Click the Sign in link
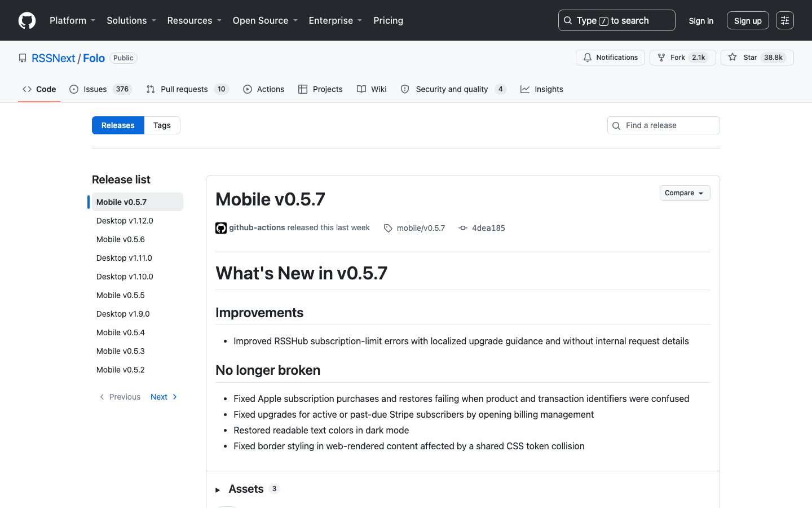 point(701,20)
